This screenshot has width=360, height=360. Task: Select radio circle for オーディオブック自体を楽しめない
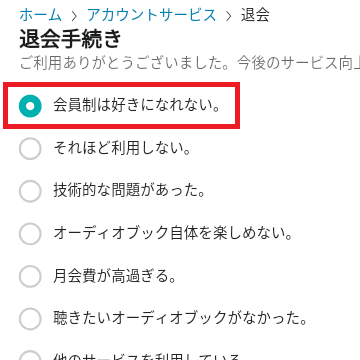pos(30,234)
